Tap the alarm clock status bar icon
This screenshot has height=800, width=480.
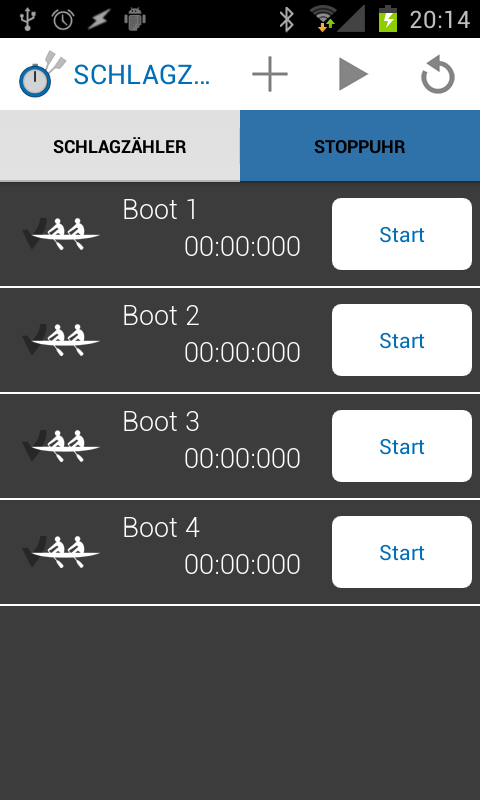tap(63, 19)
